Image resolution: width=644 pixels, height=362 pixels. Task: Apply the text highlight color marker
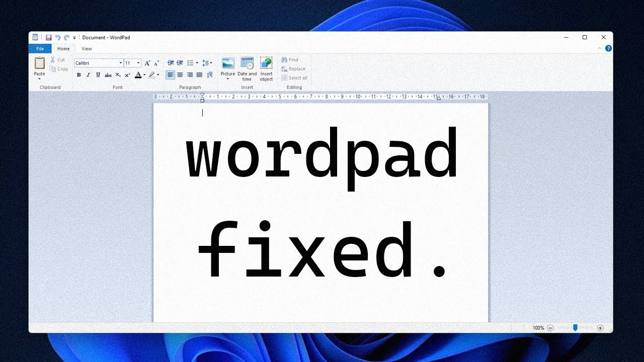click(151, 75)
